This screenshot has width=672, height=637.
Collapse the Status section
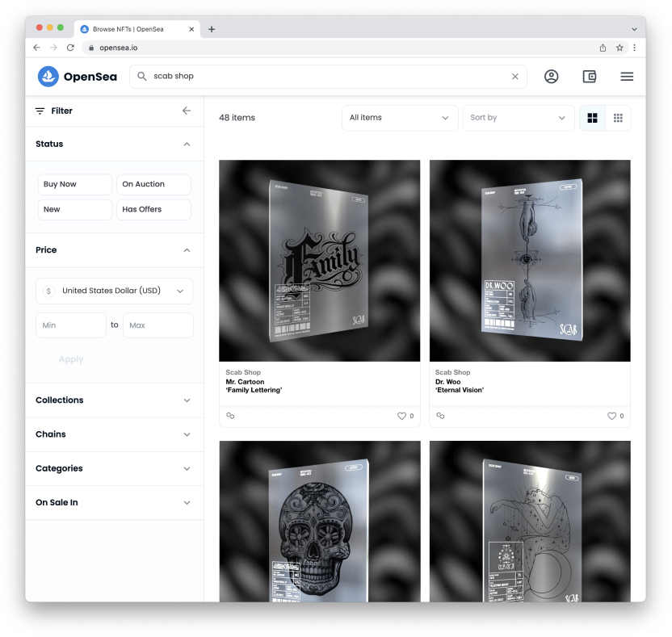pos(187,144)
